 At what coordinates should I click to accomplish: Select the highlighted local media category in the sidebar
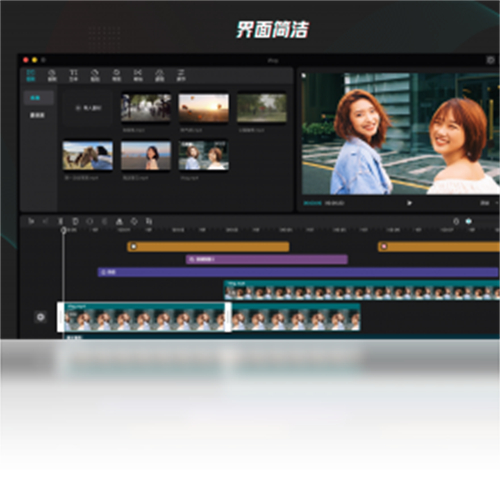click(x=38, y=98)
